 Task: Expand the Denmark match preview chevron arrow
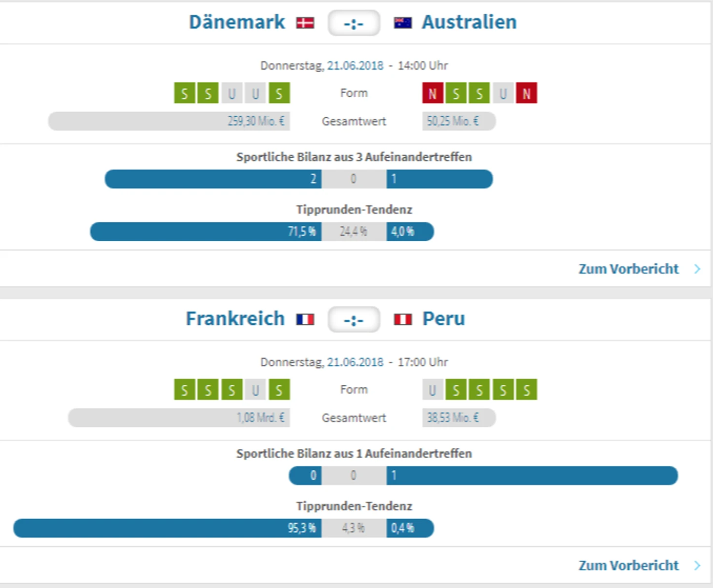(x=697, y=269)
